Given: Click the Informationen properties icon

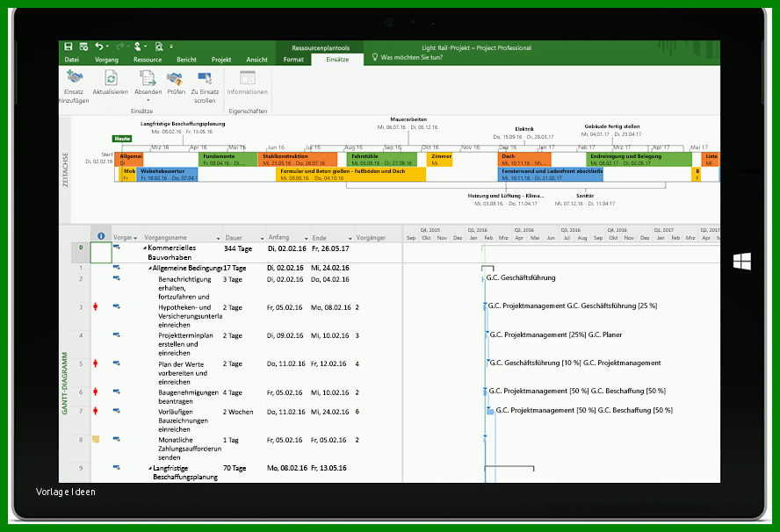Looking at the screenshot, I should click(x=247, y=77).
